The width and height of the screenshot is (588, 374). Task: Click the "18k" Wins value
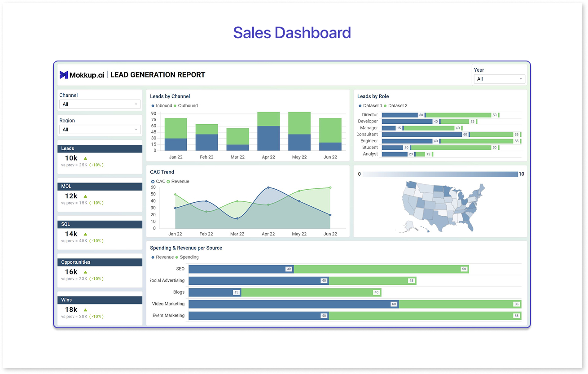click(x=71, y=310)
